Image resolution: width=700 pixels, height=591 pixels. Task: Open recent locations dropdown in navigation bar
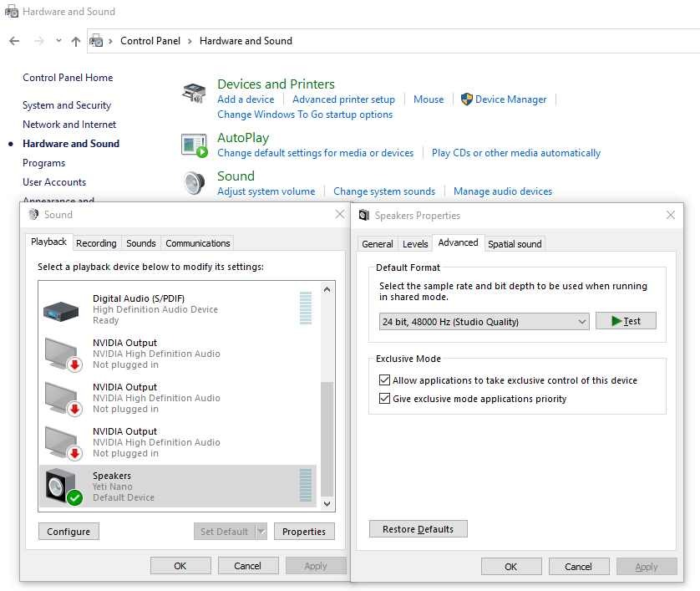pos(58,41)
